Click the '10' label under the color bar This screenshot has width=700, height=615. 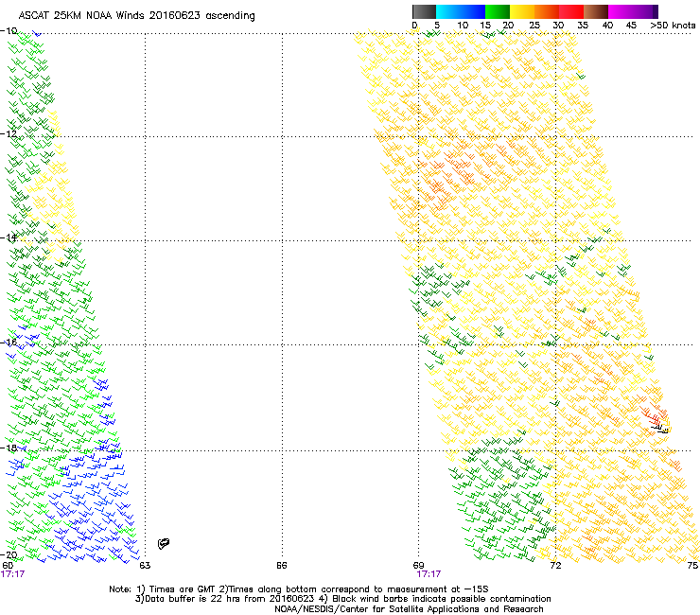(x=463, y=26)
